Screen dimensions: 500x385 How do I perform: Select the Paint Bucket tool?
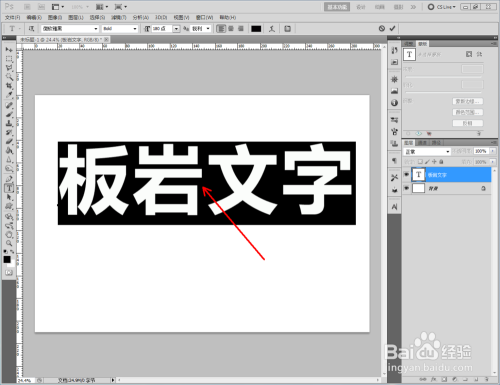click(x=9, y=150)
